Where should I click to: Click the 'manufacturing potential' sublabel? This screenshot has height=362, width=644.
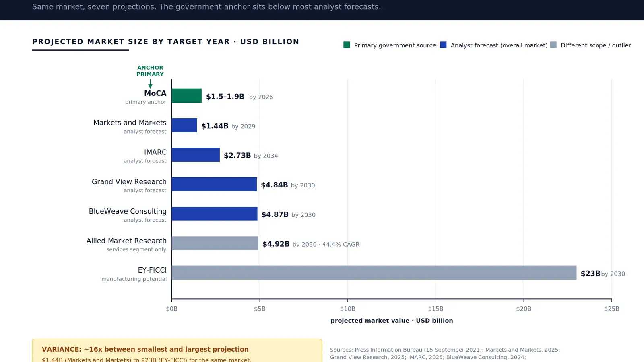[x=134, y=279]
